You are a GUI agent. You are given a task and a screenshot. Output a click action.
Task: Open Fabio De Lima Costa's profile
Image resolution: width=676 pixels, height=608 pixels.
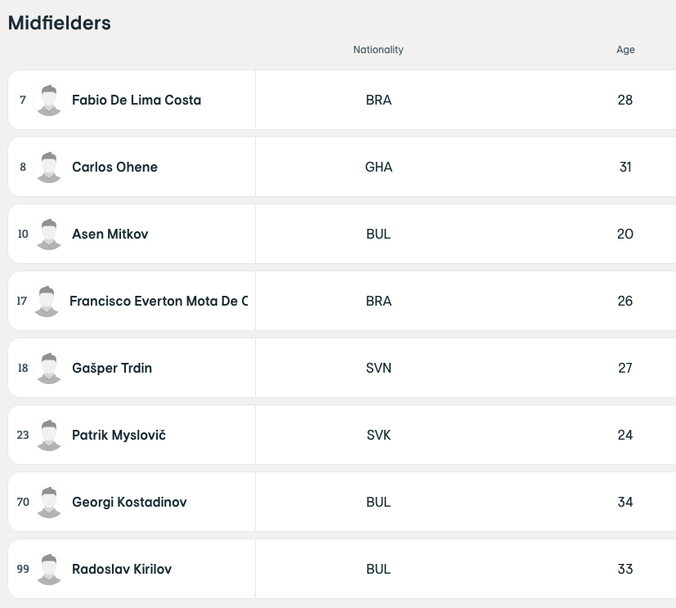136,100
